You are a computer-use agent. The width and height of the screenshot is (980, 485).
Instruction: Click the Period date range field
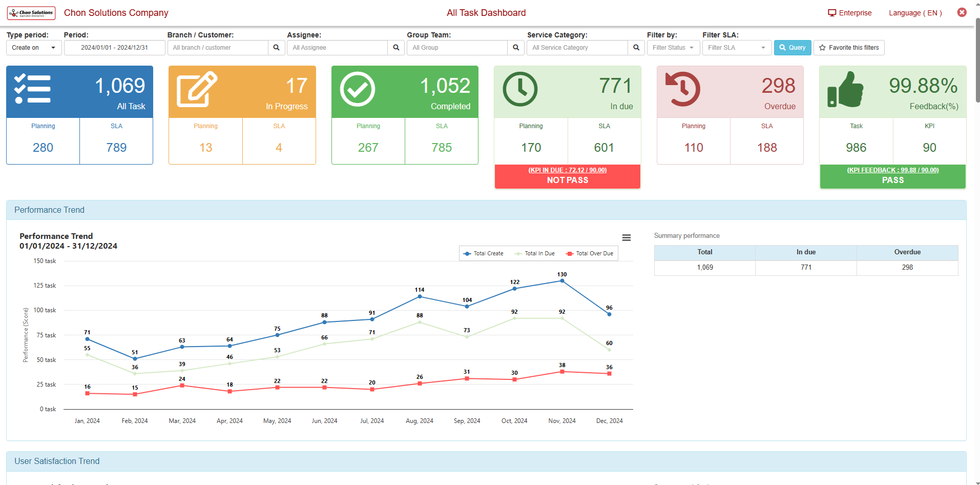[x=114, y=48]
